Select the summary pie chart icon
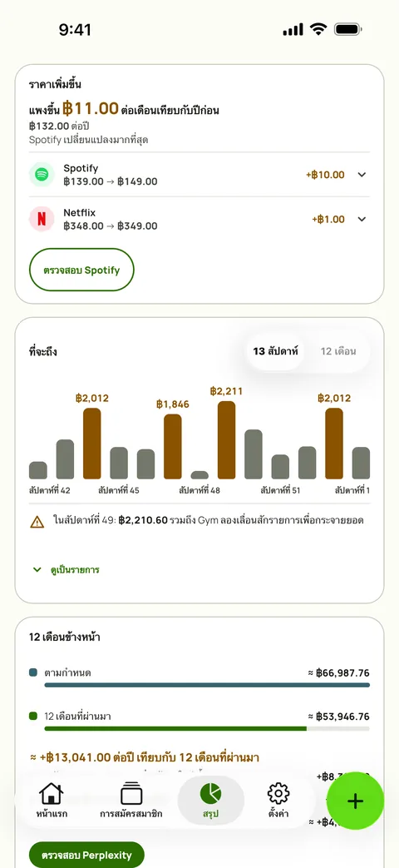The width and height of the screenshot is (399, 868). point(210,793)
